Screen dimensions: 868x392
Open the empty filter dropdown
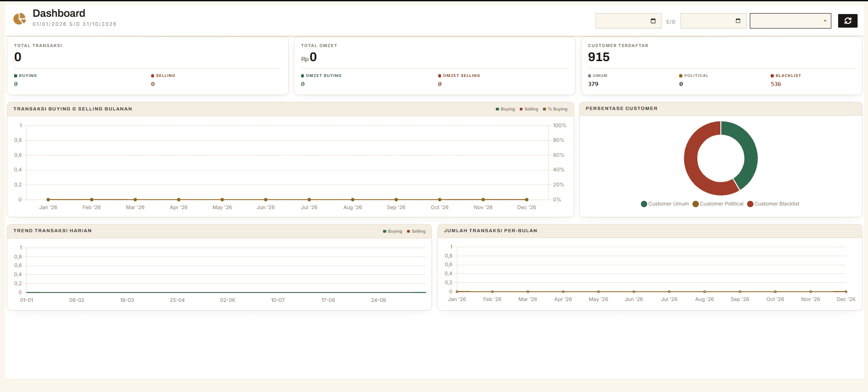(x=790, y=21)
